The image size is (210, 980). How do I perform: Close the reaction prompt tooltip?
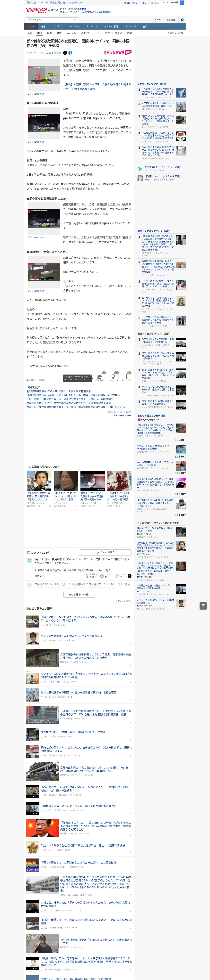click(91, 376)
